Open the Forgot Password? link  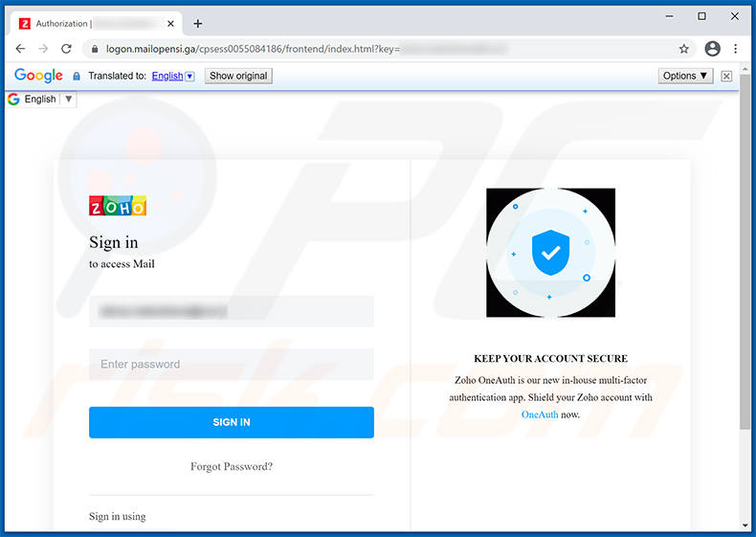point(232,466)
